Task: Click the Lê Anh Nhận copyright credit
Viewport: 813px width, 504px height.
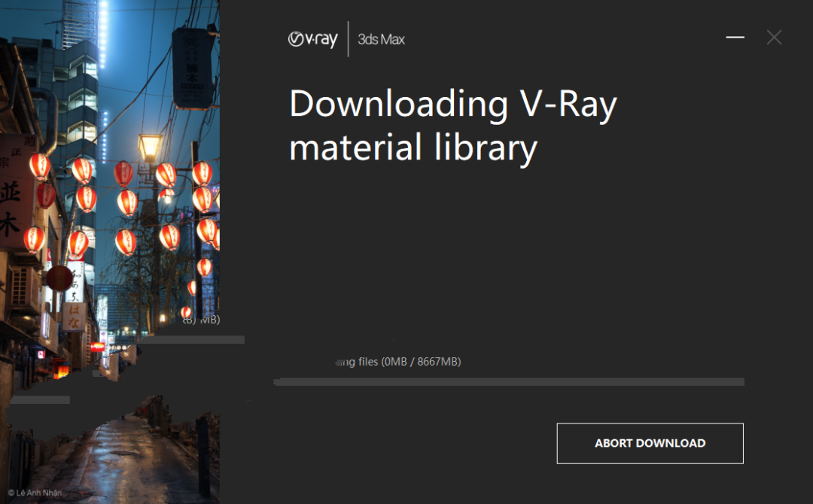Action: (x=35, y=493)
